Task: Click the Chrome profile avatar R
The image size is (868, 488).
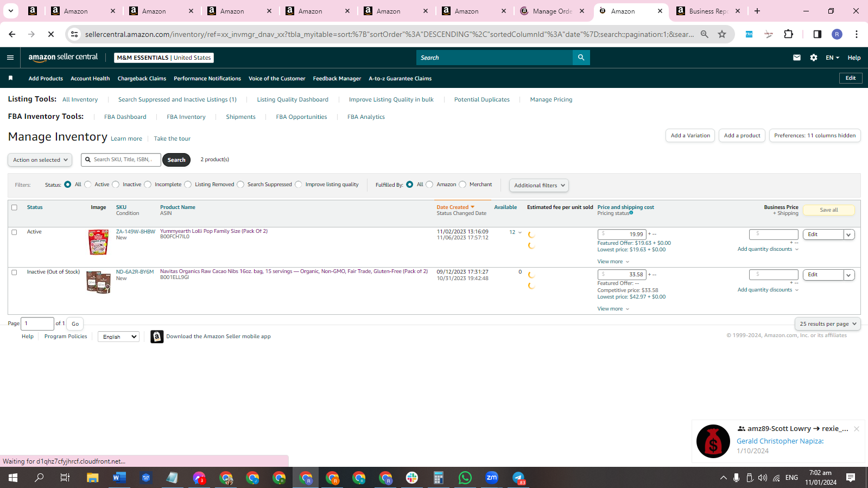Action: pos(837,34)
